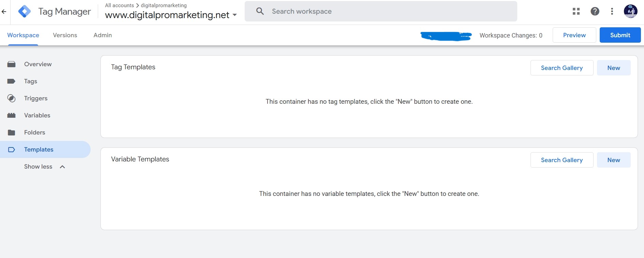Collapse sidebar with Show less chevron

pos(62,167)
